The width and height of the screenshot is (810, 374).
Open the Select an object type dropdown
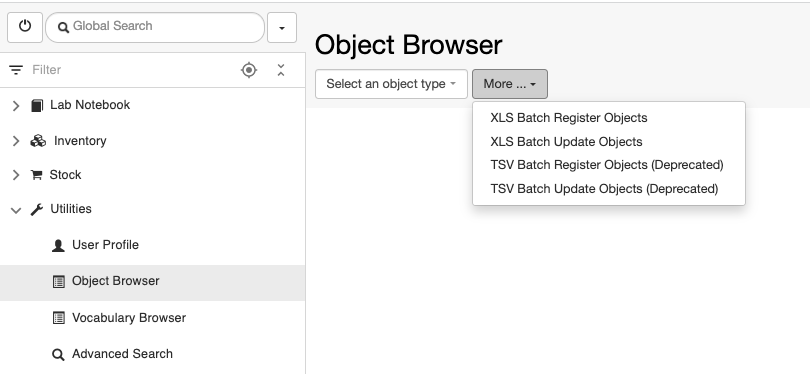pos(391,84)
